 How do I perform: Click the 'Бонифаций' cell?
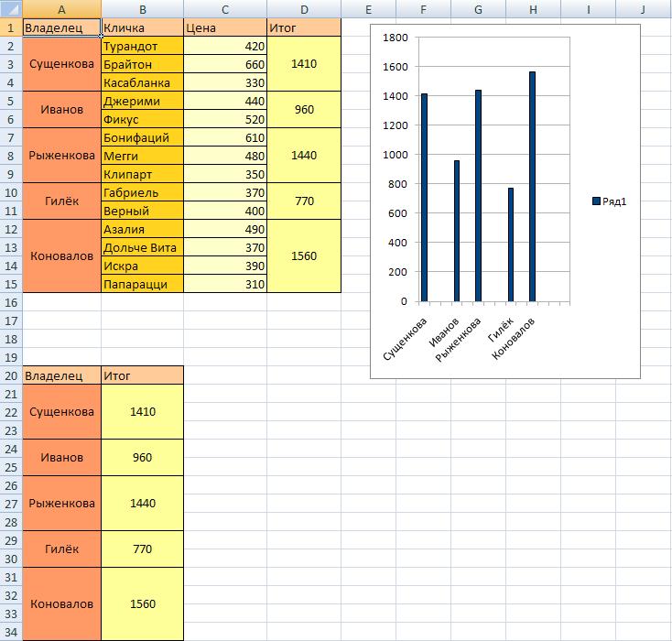(x=143, y=137)
